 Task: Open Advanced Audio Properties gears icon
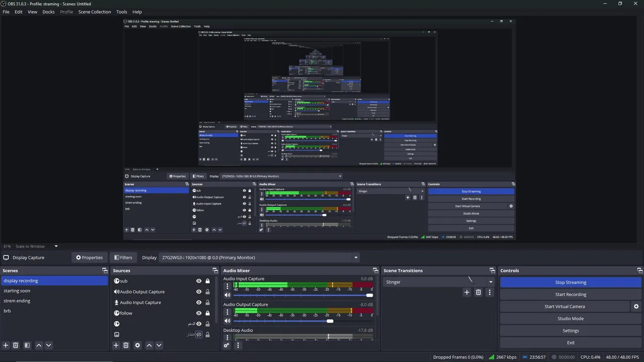pyautogui.click(x=226, y=345)
